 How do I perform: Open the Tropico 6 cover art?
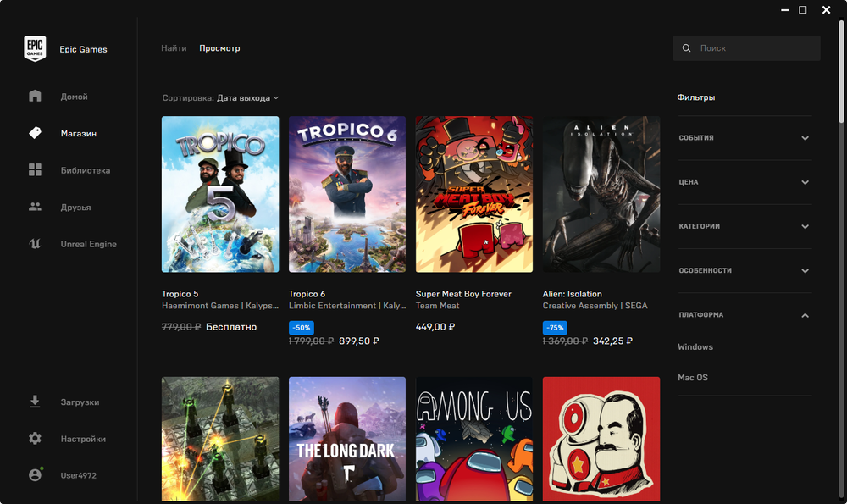[x=347, y=194]
